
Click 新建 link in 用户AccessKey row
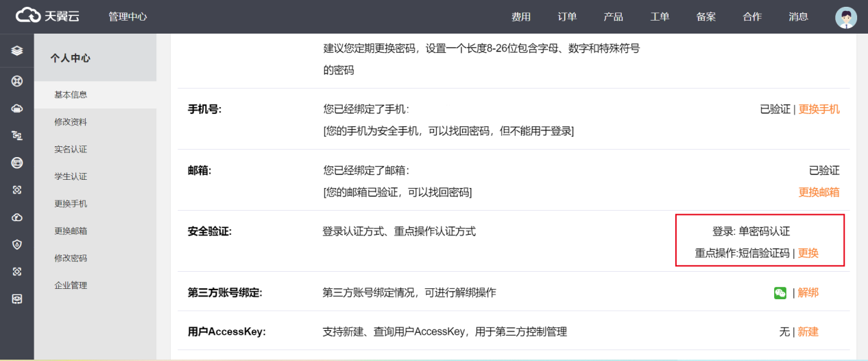808,332
